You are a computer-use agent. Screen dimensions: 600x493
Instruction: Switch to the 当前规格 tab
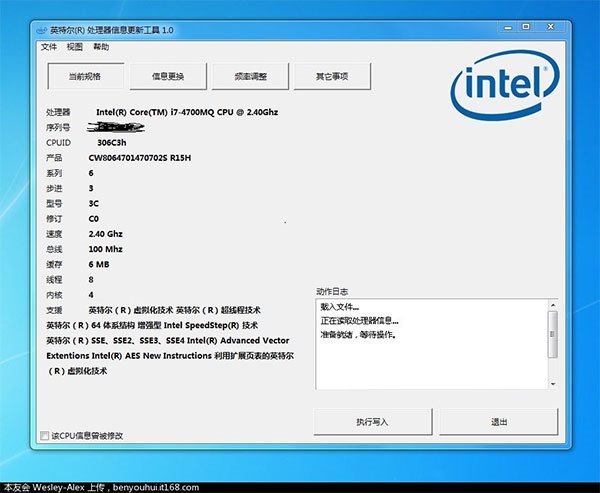coord(85,76)
